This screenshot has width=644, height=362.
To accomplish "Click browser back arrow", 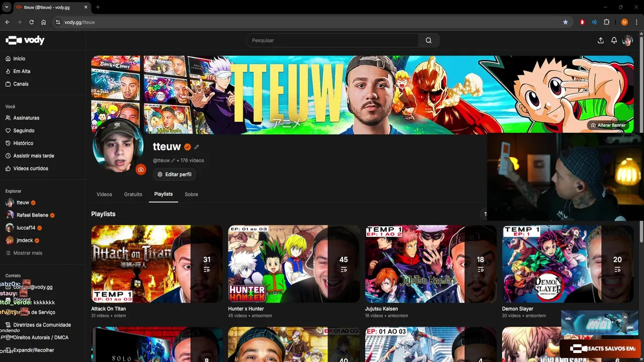I will (x=7, y=22).
